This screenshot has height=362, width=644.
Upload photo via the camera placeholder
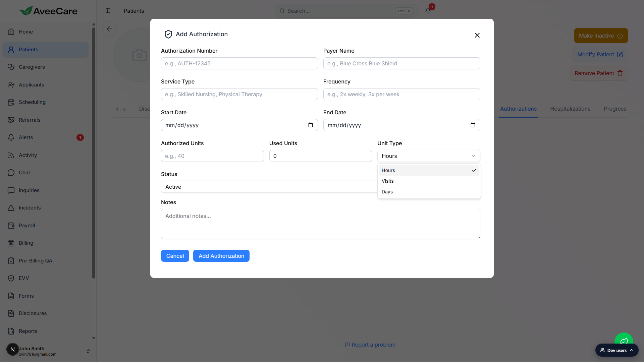coord(140,55)
